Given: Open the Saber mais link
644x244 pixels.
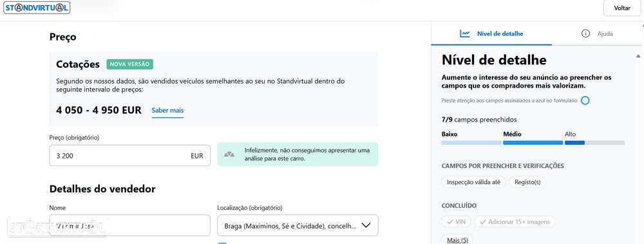Looking at the screenshot, I should click(167, 111).
